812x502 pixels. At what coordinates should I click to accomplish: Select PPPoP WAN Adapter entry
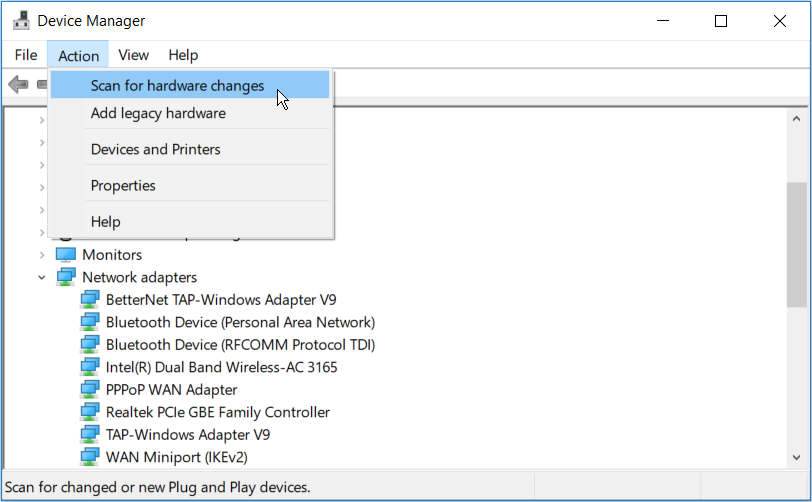point(171,390)
